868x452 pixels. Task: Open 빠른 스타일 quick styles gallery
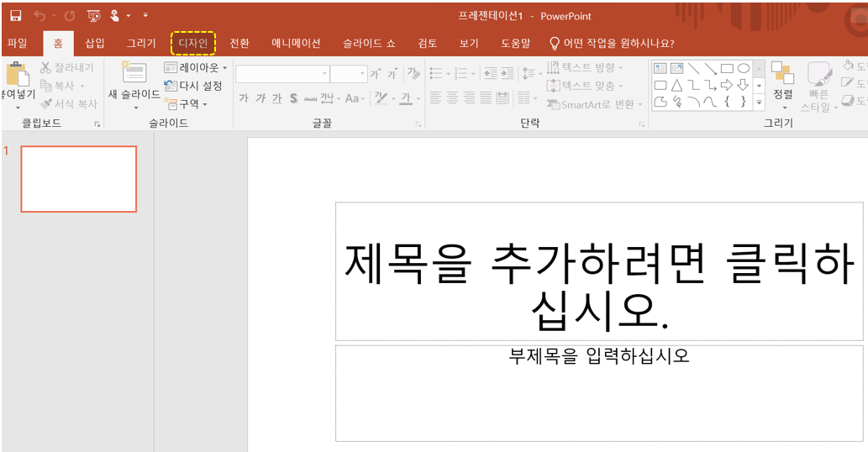pyautogui.click(x=818, y=87)
